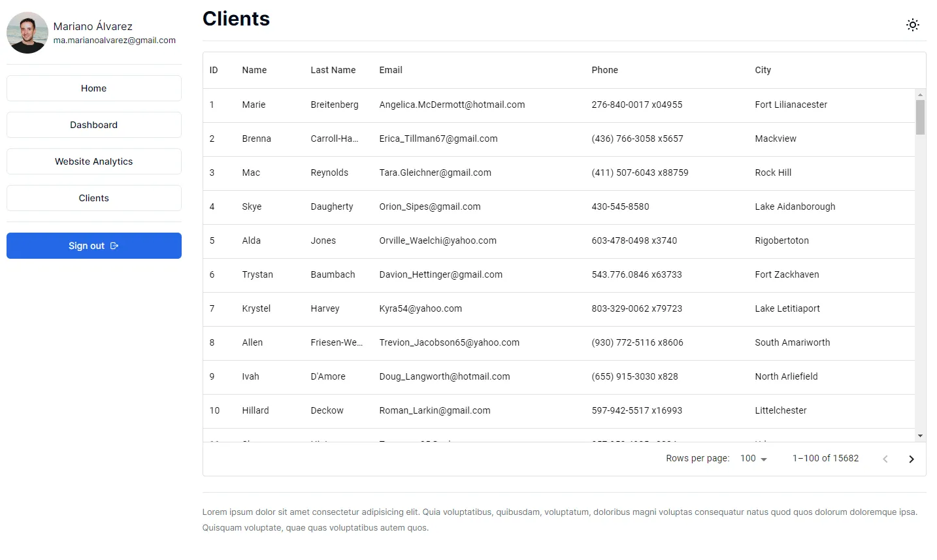Click the City column header

pyautogui.click(x=763, y=70)
